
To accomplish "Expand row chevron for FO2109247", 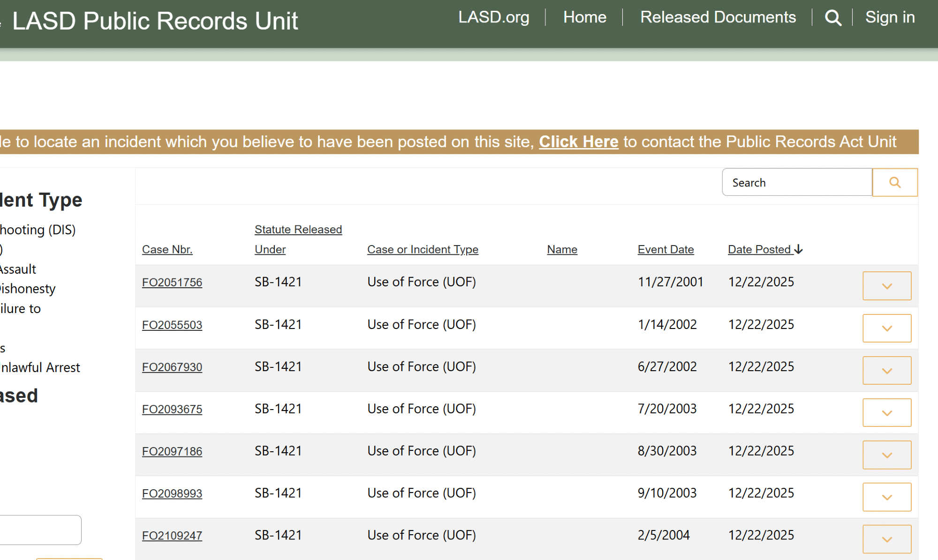I will [x=886, y=539].
